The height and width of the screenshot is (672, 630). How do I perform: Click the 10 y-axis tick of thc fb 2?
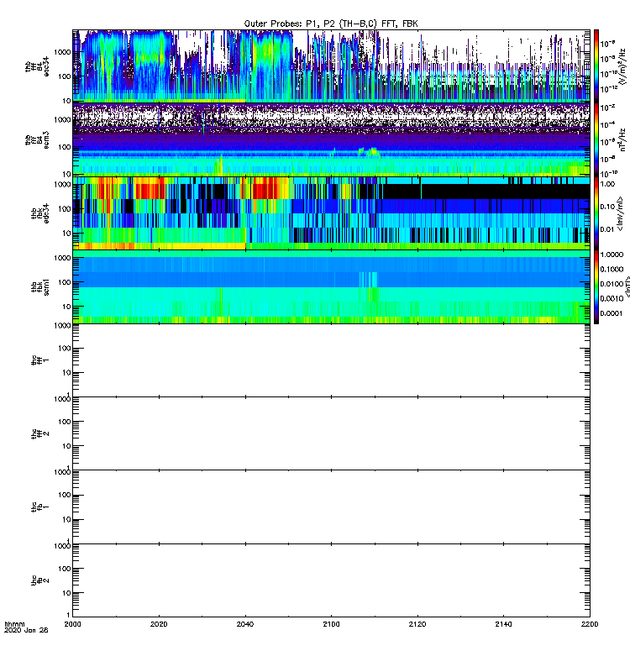pos(67,593)
